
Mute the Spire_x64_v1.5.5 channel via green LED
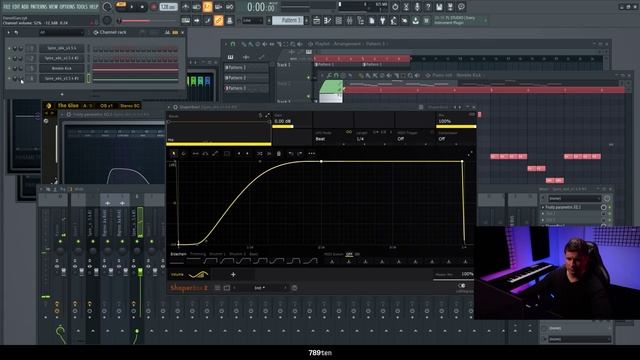click(x=9, y=48)
